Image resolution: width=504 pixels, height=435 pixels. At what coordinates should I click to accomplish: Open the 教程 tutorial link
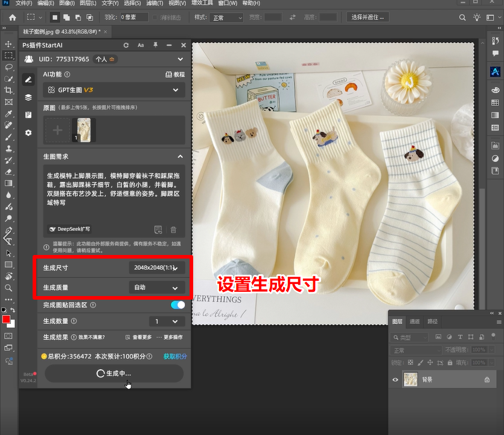(x=175, y=75)
